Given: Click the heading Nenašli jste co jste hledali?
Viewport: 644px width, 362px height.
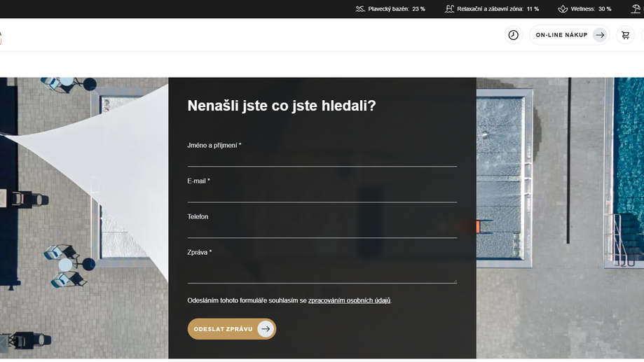Looking at the screenshot, I should [x=281, y=106].
